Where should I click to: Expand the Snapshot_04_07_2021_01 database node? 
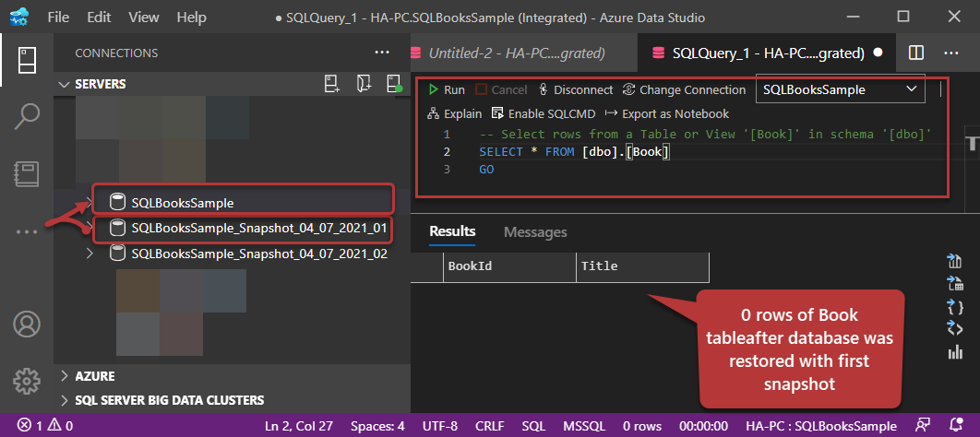pos(90,229)
